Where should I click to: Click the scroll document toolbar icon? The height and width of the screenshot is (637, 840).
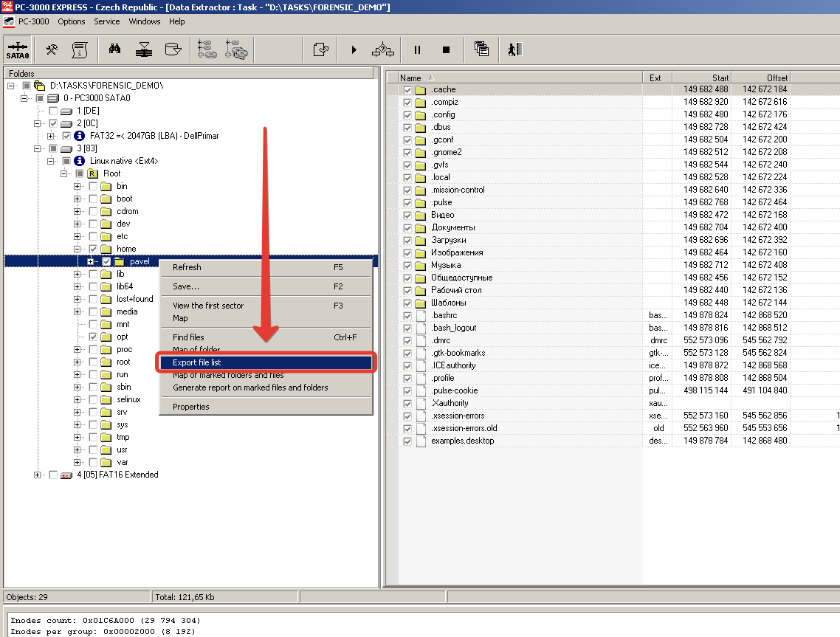pos(80,49)
